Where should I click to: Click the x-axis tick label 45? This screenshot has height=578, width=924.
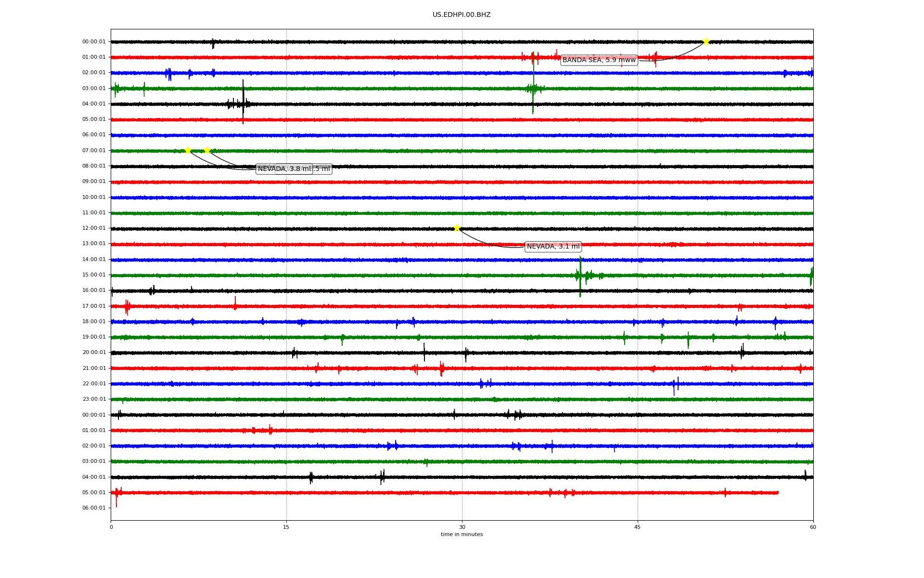pyautogui.click(x=638, y=527)
